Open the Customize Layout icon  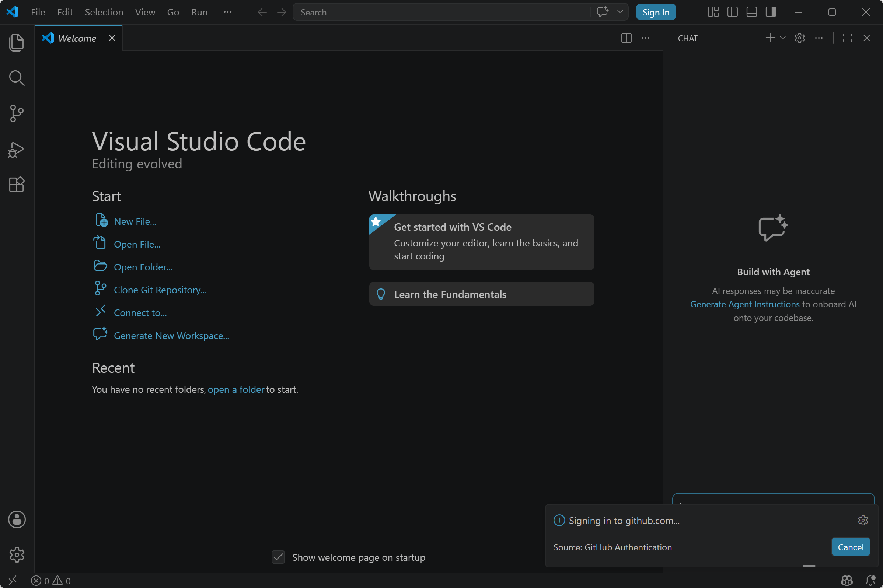pos(713,12)
